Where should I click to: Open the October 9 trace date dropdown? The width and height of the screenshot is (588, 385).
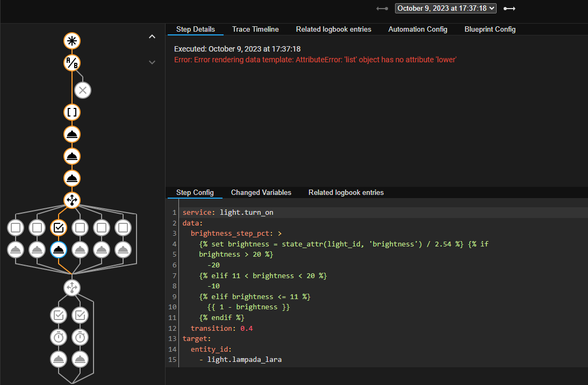tap(445, 8)
